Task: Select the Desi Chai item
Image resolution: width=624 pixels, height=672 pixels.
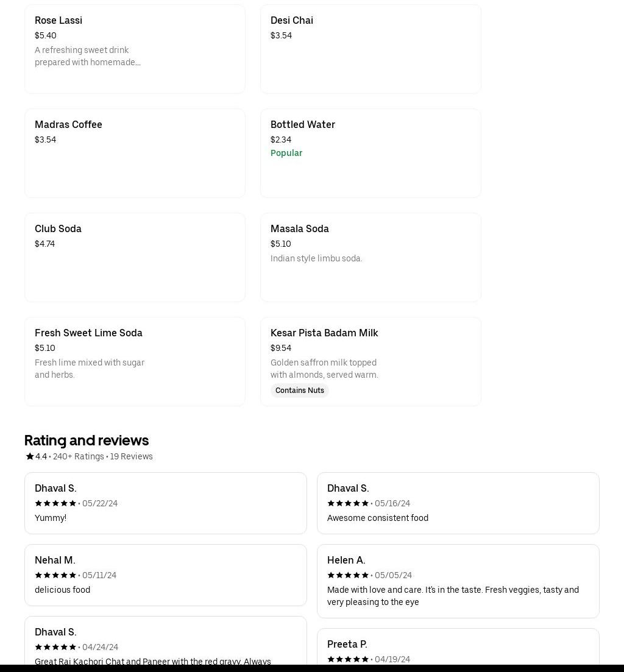Action: [x=370, y=49]
